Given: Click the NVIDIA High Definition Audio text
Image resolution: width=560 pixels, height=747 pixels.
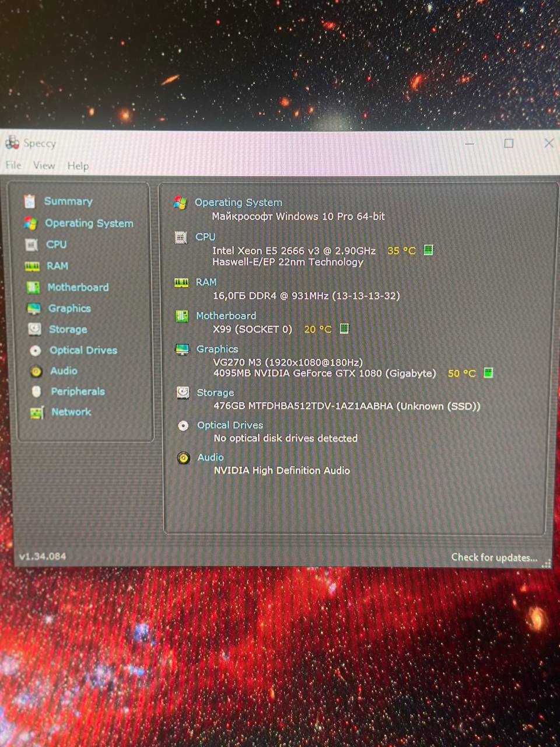Looking at the screenshot, I should pyautogui.click(x=282, y=470).
